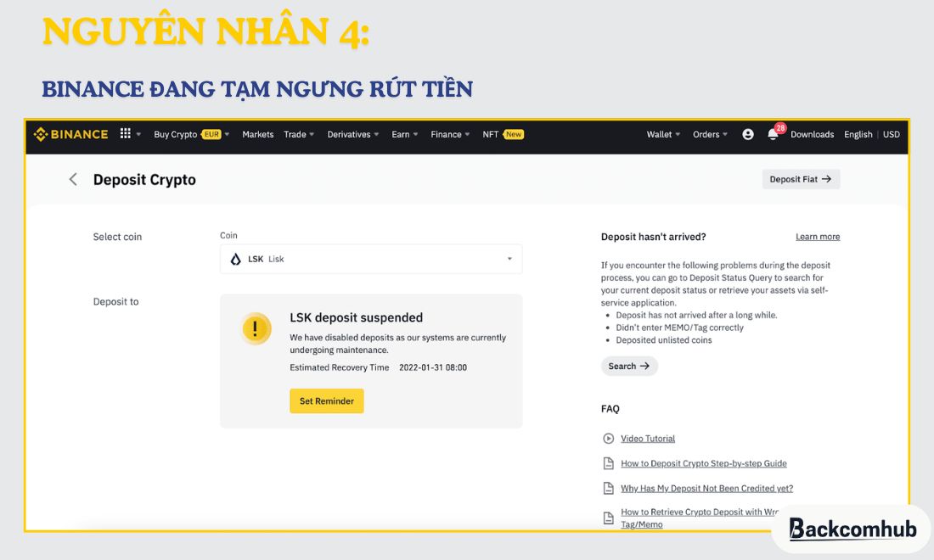Click the LSK deposit suspended heading
934x560 pixels.
pyautogui.click(x=357, y=318)
